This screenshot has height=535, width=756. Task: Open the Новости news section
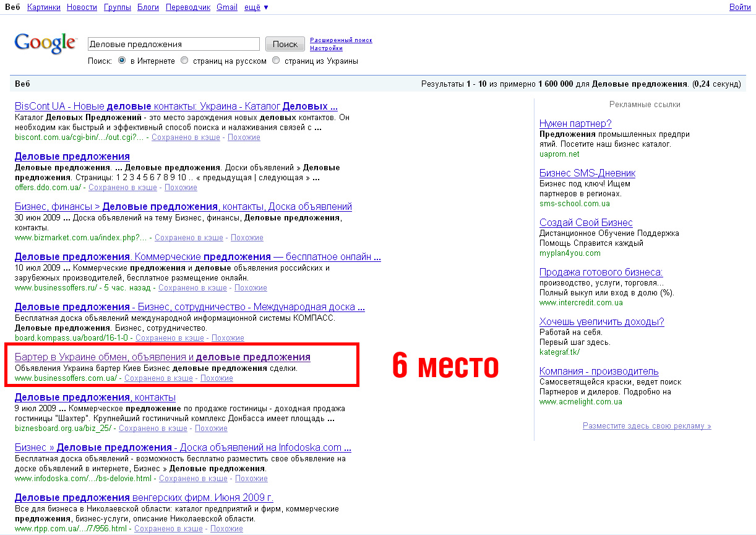click(x=81, y=7)
